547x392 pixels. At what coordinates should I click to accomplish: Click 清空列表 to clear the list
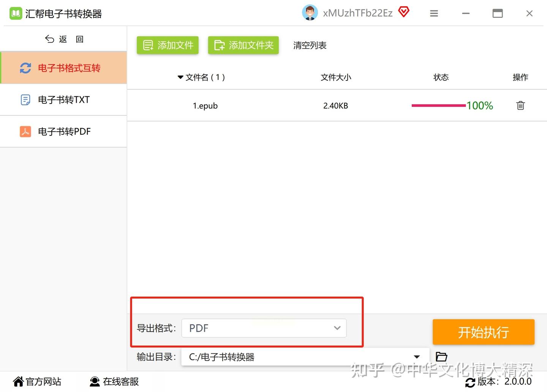[x=310, y=45]
